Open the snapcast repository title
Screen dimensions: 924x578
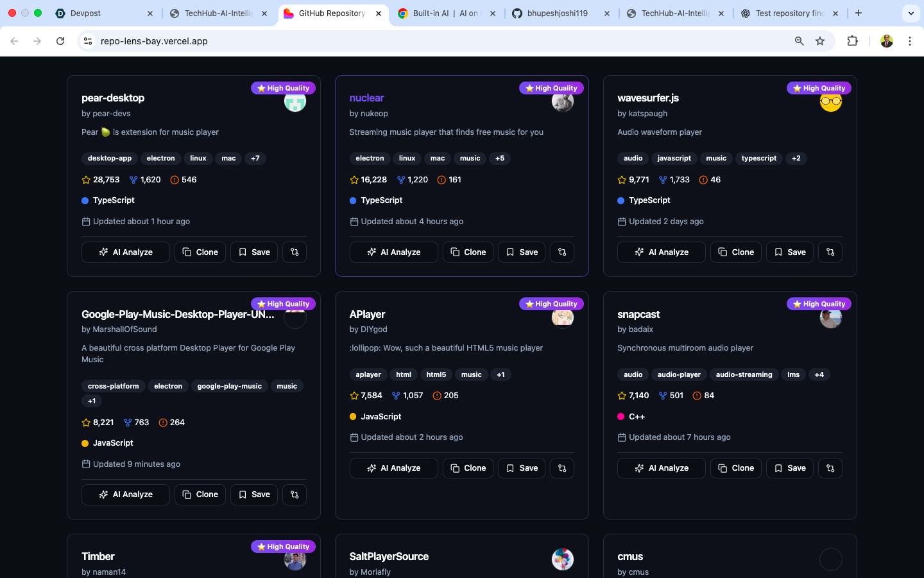tap(638, 315)
